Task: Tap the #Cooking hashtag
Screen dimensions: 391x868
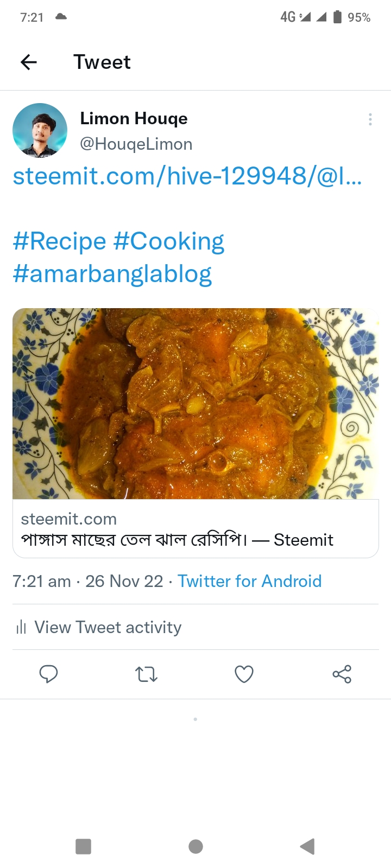Action: pyautogui.click(x=168, y=241)
